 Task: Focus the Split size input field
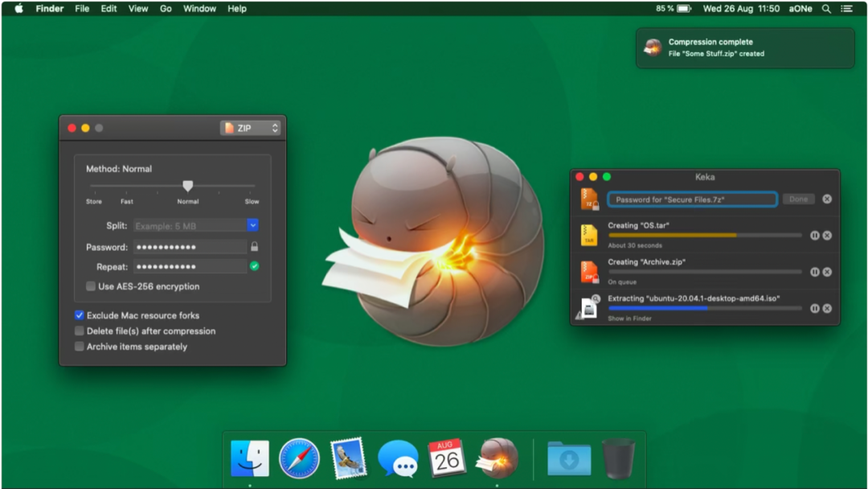click(x=190, y=225)
